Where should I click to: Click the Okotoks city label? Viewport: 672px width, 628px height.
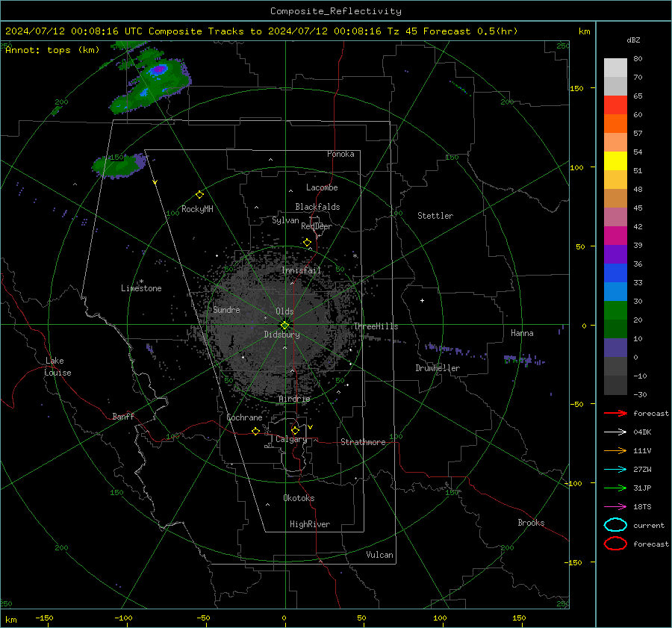(x=299, y=498)
